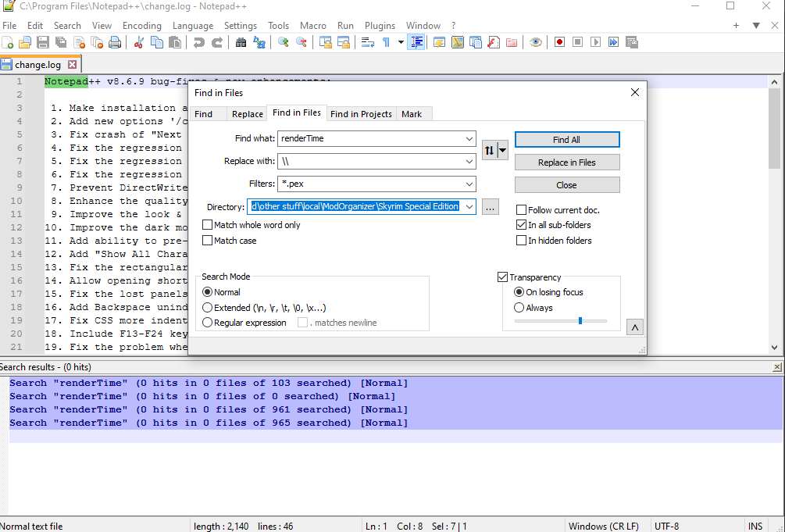Redo the action via toolbar
This screenshot has height=532, width=785.
[217, 43]
